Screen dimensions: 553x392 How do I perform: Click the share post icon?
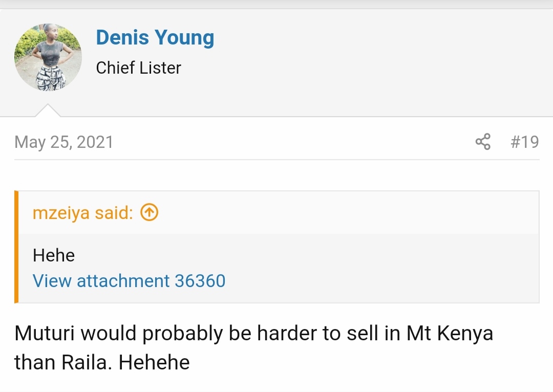pos(483,142)
